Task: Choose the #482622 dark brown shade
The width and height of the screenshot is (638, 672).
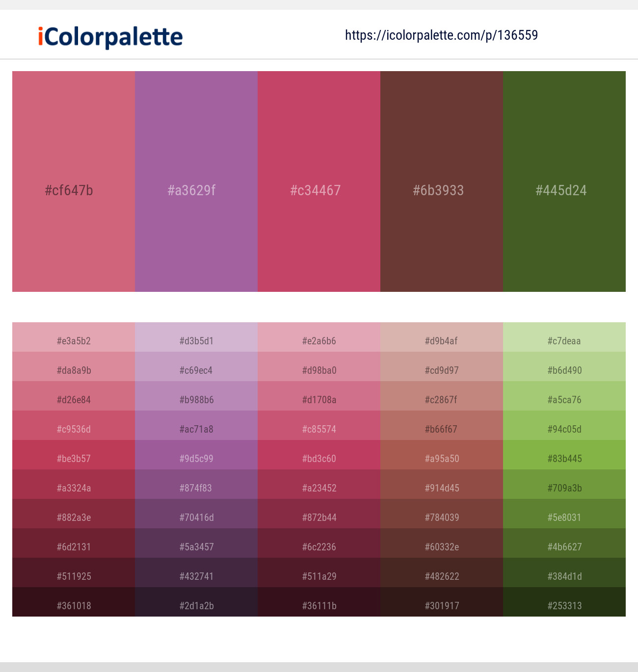Action: tap(442, 572)
